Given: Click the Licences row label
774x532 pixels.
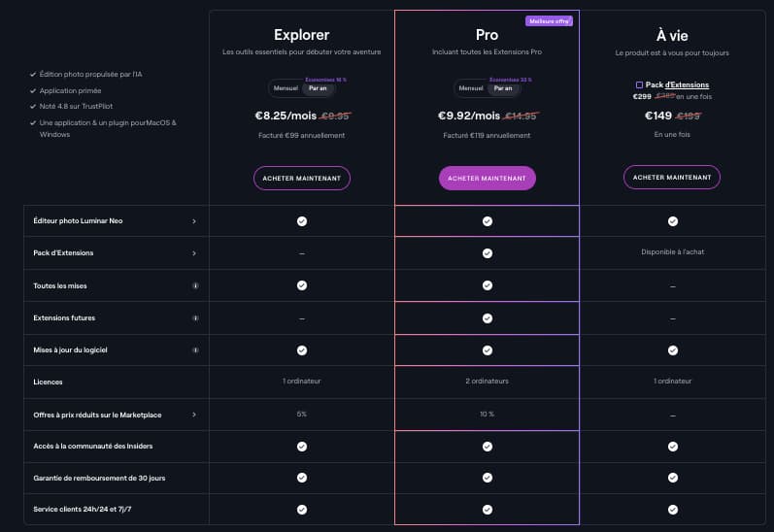Looking at the screenshot, I should pos(48,382).
